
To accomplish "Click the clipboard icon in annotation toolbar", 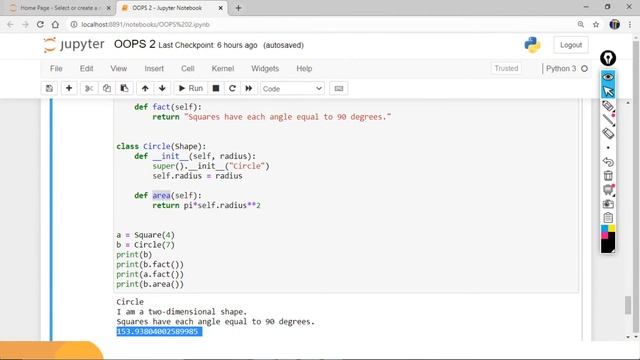I will (608, 218).
